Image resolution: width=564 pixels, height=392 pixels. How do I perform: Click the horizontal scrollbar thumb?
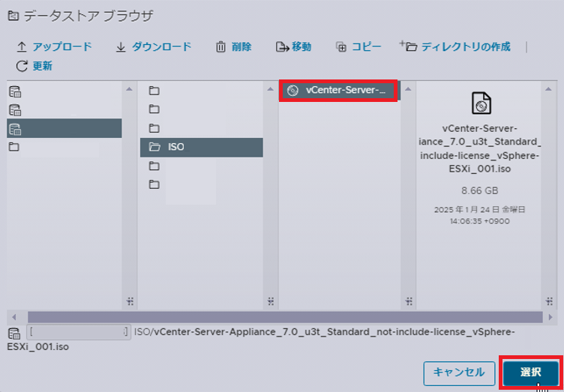[x=285, y=317]
